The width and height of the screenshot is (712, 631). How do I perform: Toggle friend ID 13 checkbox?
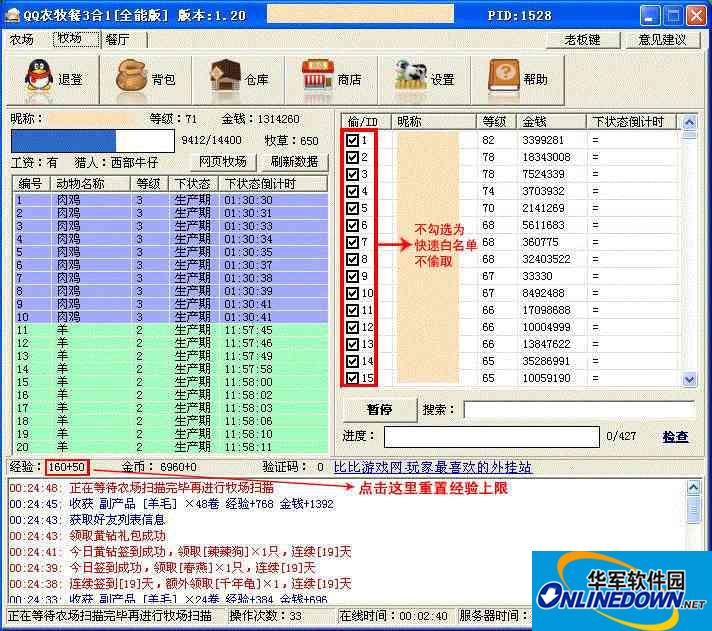tap(352, 344)
